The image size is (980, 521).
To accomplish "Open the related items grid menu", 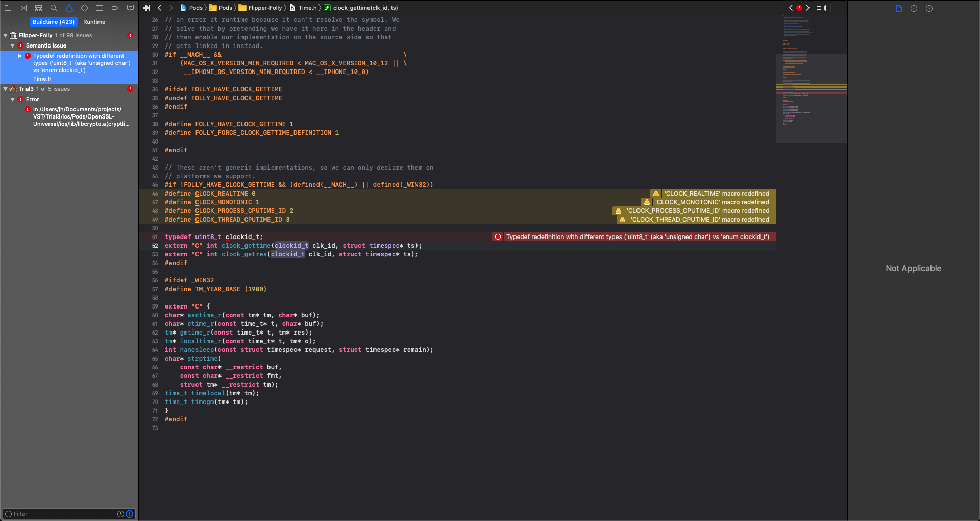I will 146,8.
